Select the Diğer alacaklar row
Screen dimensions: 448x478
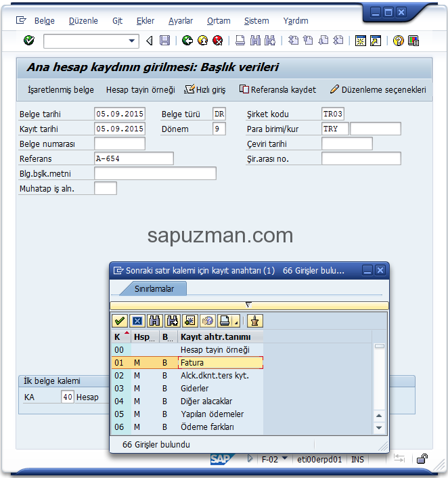(187, 401)
